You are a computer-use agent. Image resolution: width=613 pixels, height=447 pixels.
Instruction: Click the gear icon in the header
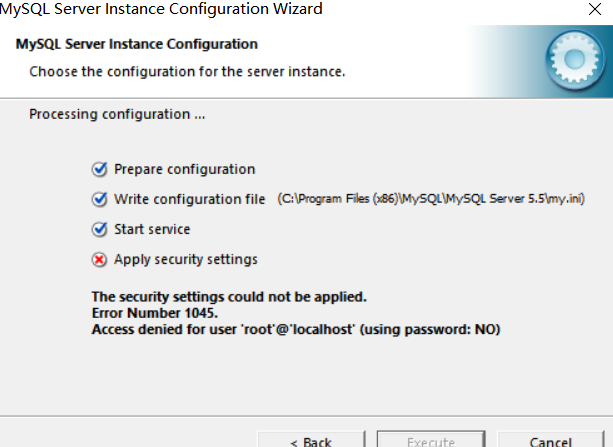click(575, 60)
